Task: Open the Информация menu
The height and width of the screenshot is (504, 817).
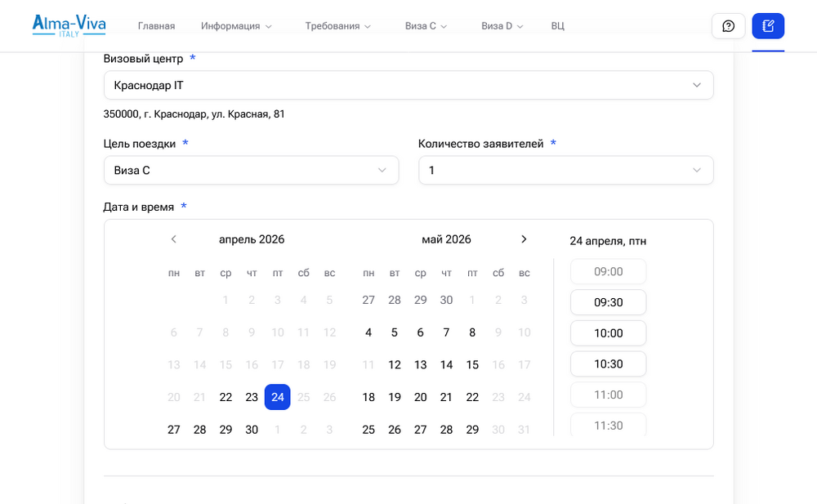Action: 236,26
